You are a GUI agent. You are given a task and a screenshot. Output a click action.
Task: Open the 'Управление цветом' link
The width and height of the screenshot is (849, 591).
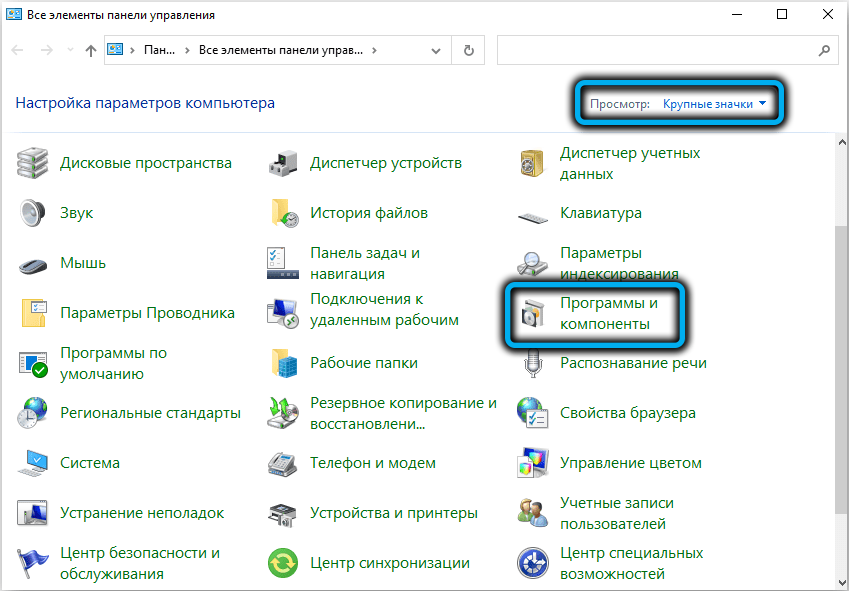pyautogui.click(x=630, y=463)
